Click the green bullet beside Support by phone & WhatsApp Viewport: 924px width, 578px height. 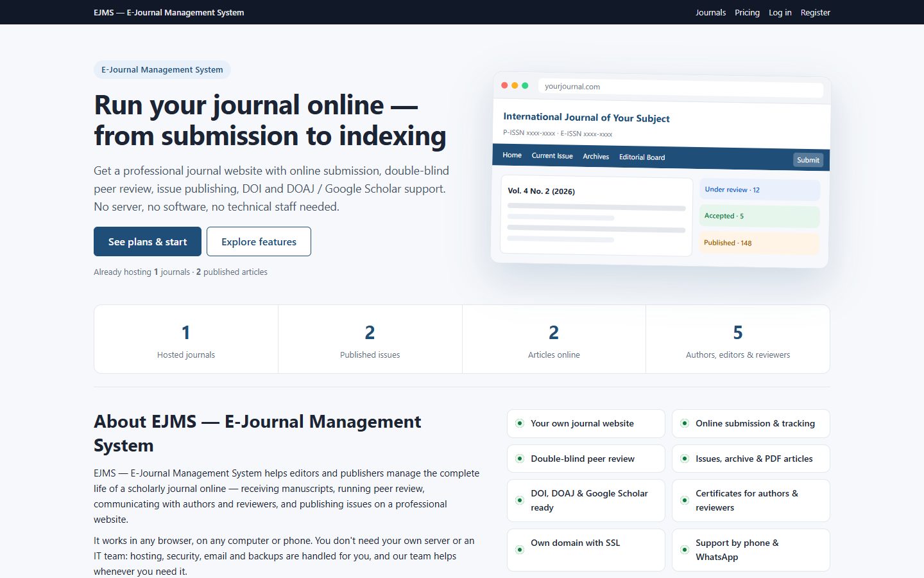(x=685, y=550)
